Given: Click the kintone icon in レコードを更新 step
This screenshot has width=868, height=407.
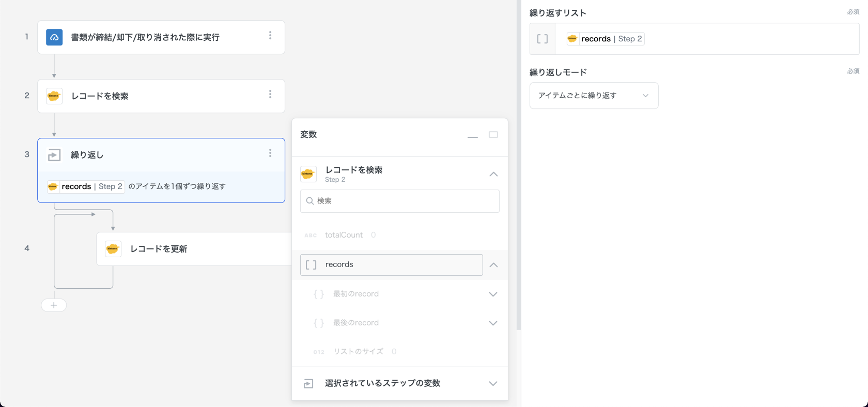Looking at the screenshot, I should pyautogui.click(x=113, y=249).
